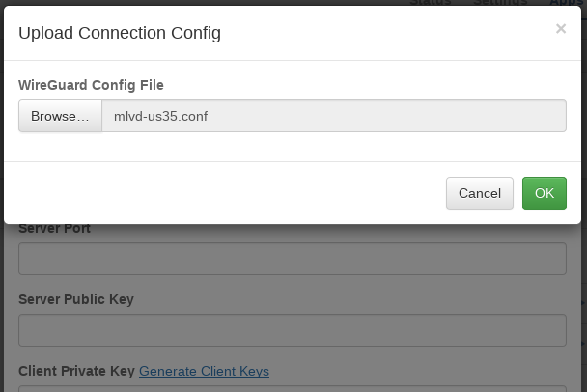587x392 pixels.
Task: Click the Server Public Key label
Action: point(76,299)
